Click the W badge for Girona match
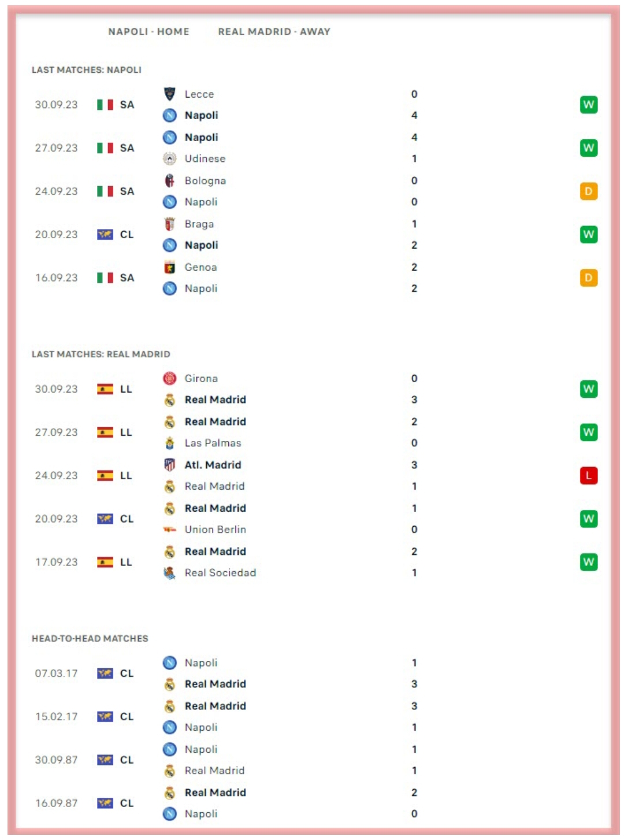This screenshot has height=840, width=624. [x=588, y=389]
